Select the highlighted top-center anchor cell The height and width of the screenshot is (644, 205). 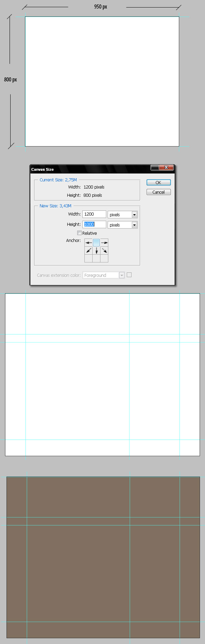(x=96, y=243)
